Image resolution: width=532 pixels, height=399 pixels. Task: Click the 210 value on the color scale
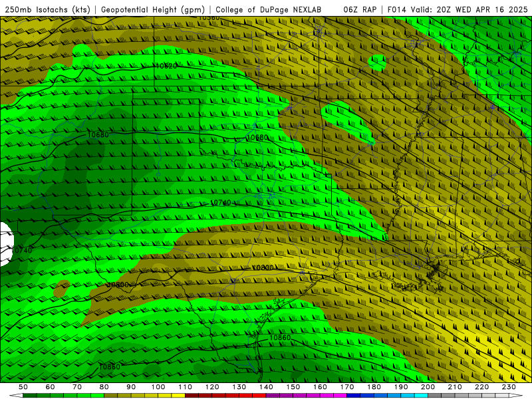[455, 387]
